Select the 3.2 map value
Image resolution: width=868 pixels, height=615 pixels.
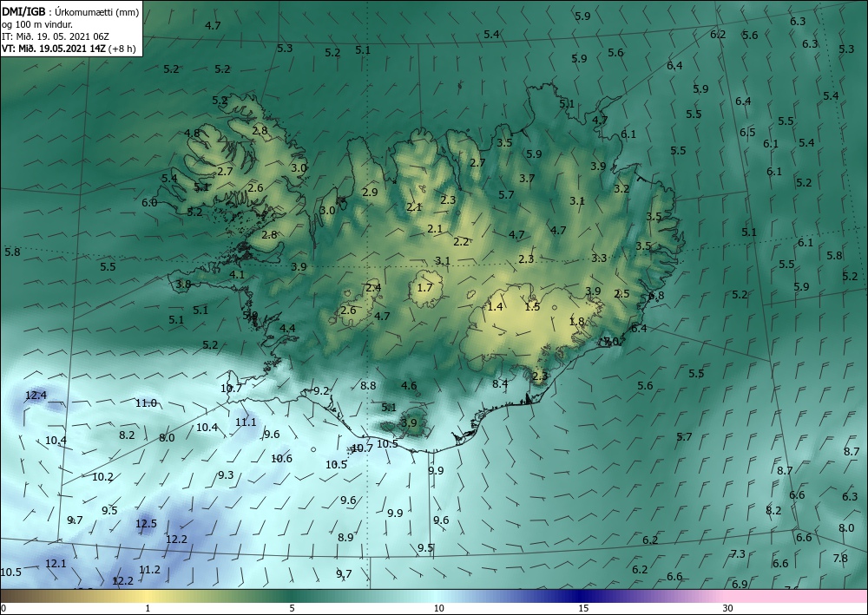pos(621,188)
